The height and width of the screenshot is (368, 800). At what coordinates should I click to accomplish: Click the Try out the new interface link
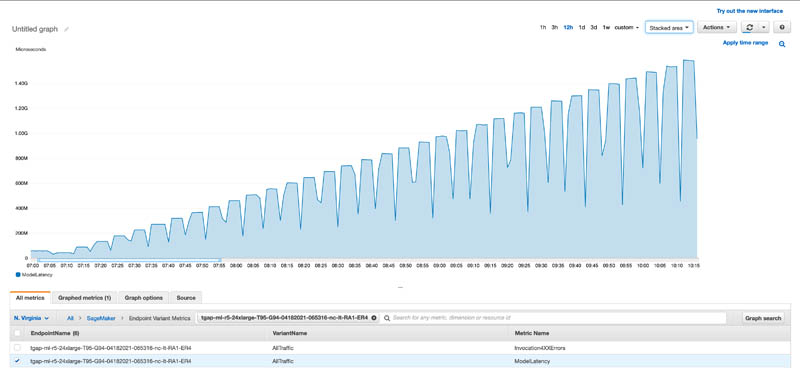(x=749, y=11)
